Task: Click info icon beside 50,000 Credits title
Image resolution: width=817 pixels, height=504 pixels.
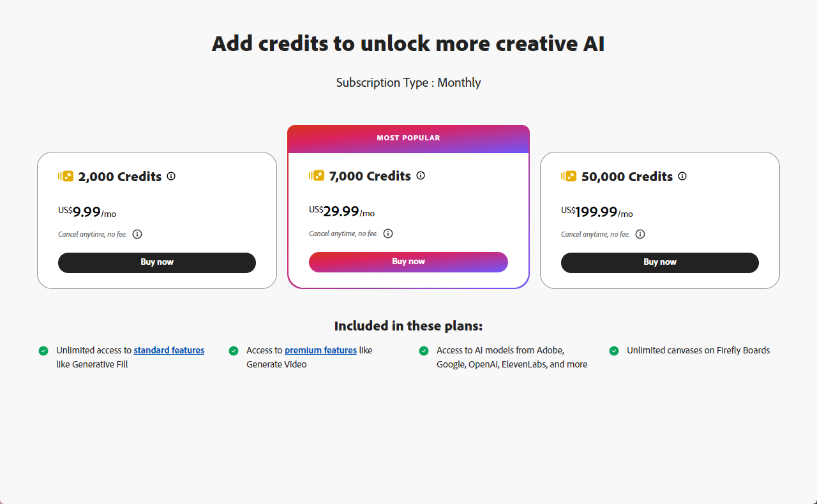Action: coord(682,176)
